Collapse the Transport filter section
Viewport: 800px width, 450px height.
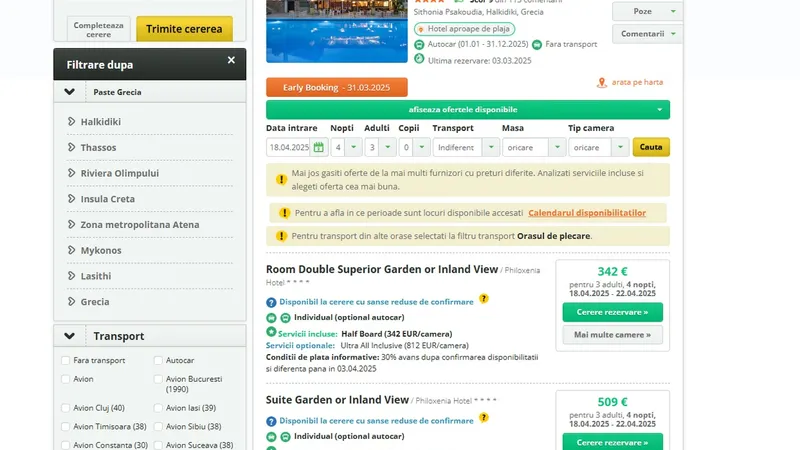click(x=69, y=336)
